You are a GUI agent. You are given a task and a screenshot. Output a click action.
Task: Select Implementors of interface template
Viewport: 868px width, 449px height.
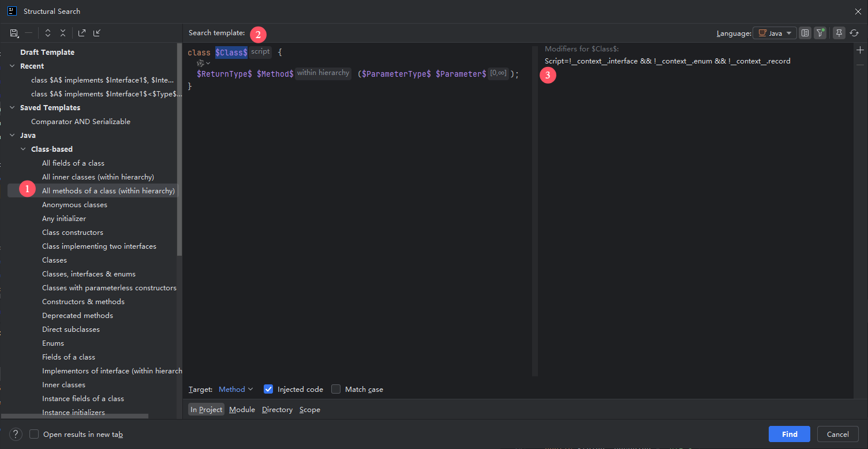point(112,371)
